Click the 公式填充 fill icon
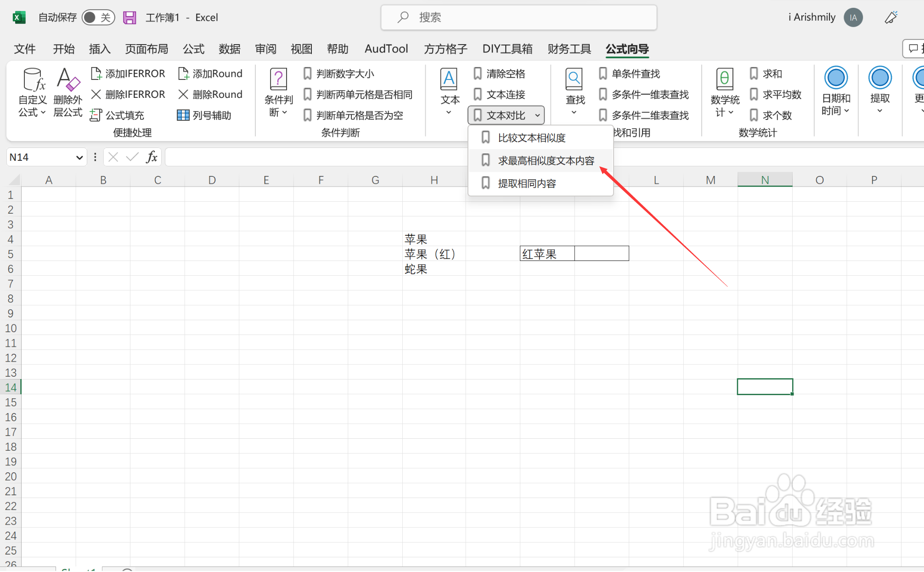Viewport: 924px width, 572px height. [x=96, y=115]
